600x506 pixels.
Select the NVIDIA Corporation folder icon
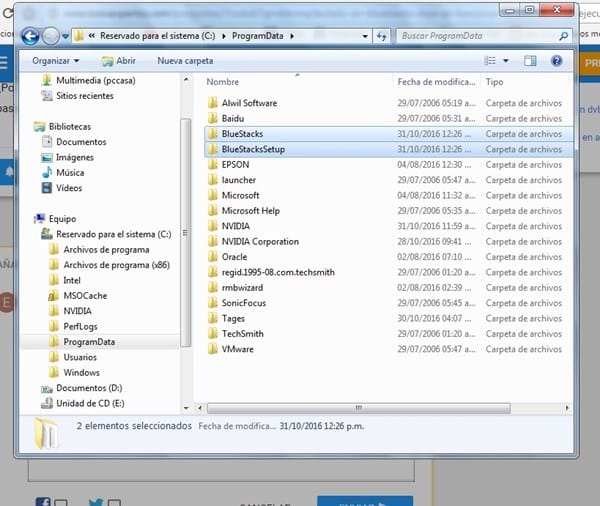tap(212, 241)
